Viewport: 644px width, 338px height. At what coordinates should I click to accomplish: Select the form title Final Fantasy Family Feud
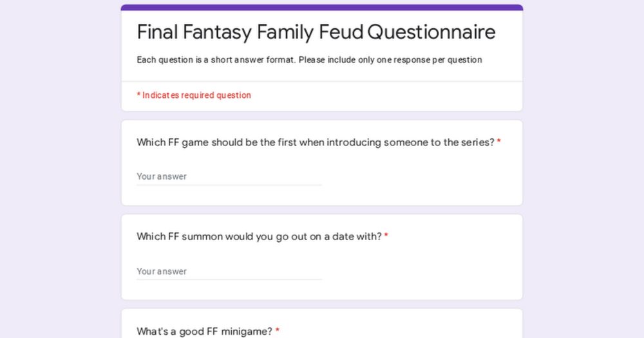[251, 32]
